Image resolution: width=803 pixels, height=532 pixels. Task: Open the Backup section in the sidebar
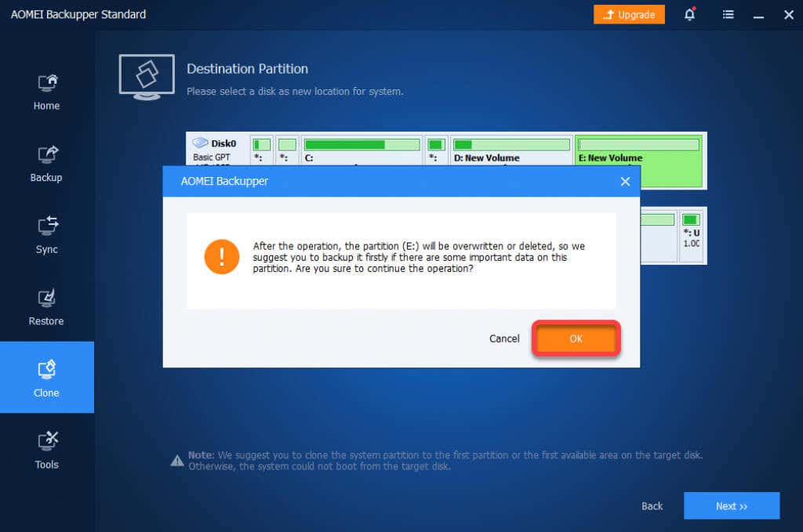pos(46,164)
